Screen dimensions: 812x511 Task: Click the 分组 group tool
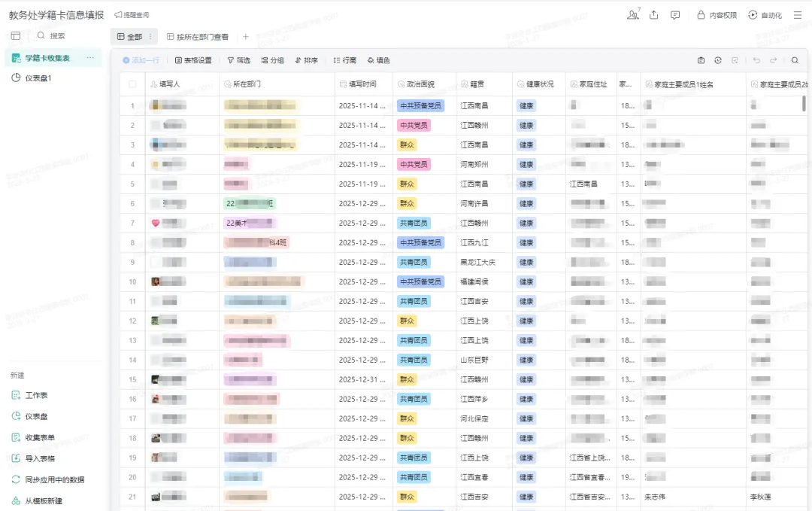[272, 60]
